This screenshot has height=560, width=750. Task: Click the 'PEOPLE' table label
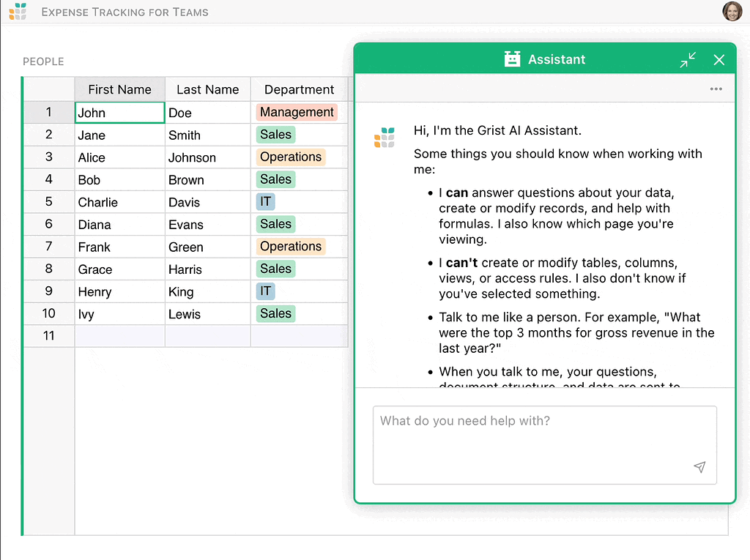click(43, 61)
